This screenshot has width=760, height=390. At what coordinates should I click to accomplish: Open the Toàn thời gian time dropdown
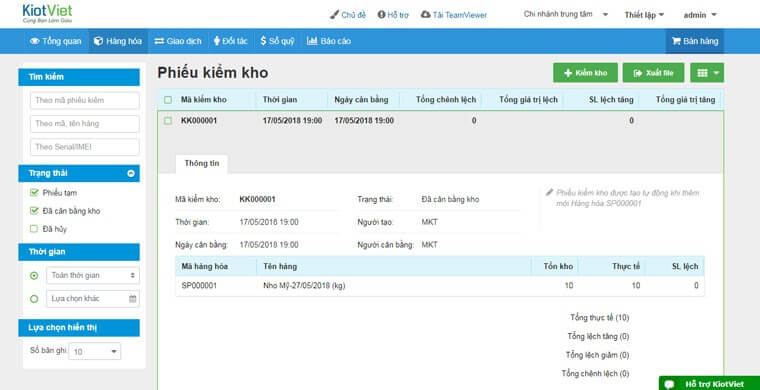[x=93, y=275]
